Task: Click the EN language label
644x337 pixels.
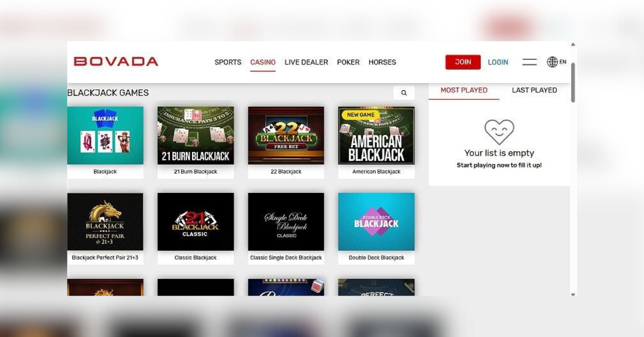Action: pyautogui.click(x=563, y=62)
